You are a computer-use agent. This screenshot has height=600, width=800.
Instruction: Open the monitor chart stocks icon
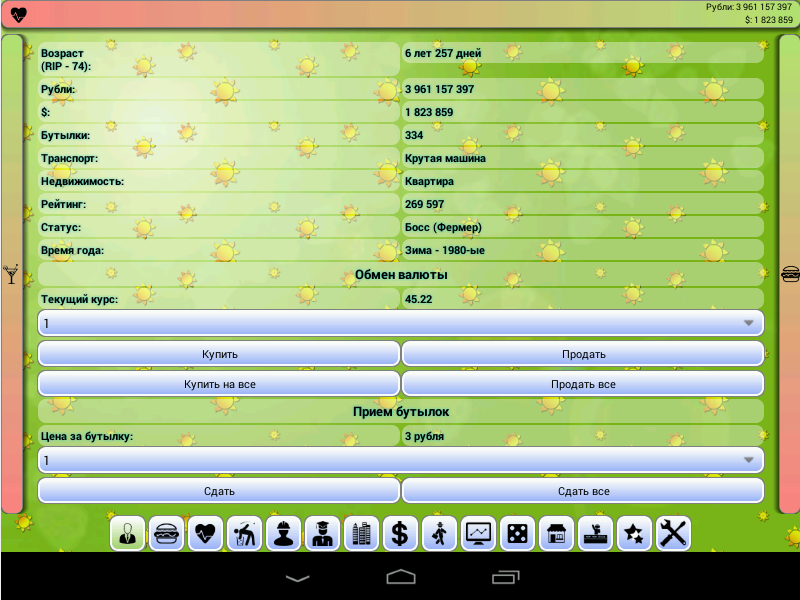tap(478, 534)
